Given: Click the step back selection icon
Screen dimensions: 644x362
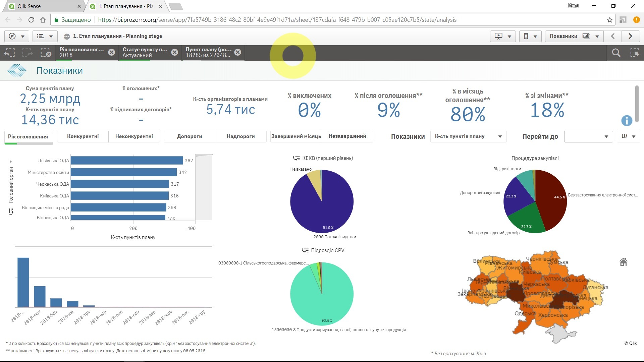Looking at the screenshot, I should point(10,53).
